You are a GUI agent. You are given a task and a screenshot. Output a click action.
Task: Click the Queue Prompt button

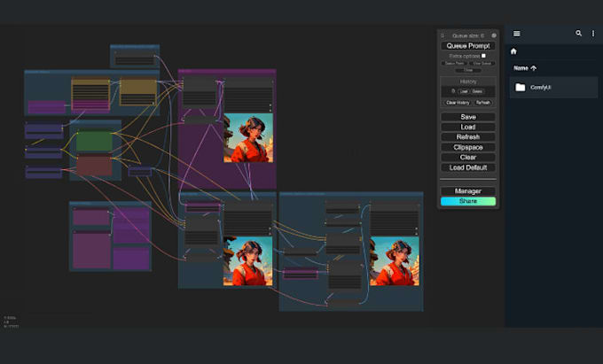click(468, 46)
